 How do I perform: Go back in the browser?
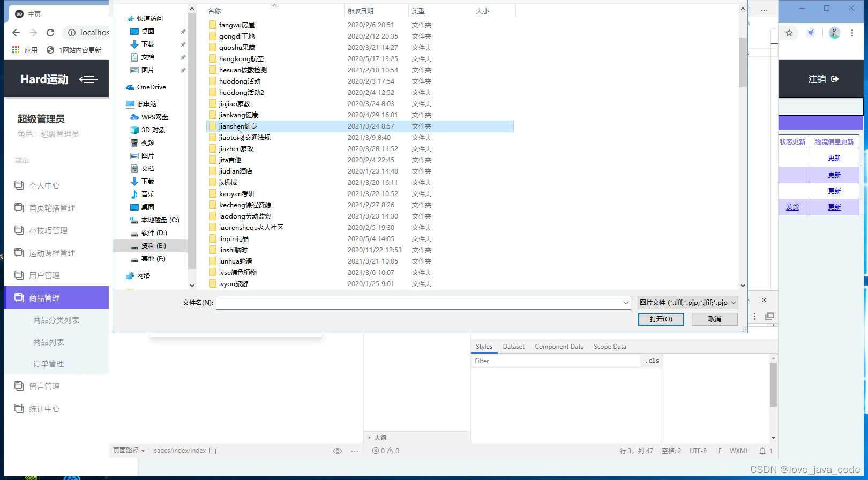coord(16,33)
